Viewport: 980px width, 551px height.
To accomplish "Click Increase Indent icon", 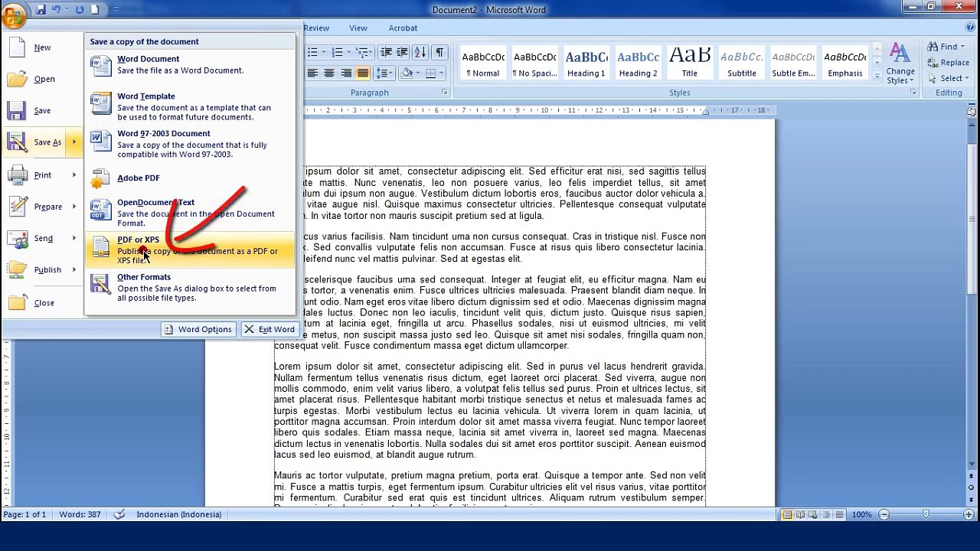I will point(403,53).
